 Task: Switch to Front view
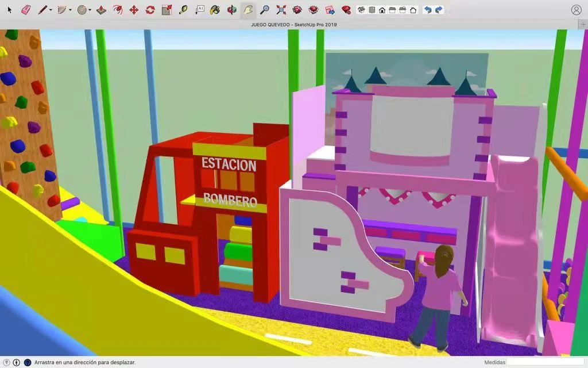point(382,10)
